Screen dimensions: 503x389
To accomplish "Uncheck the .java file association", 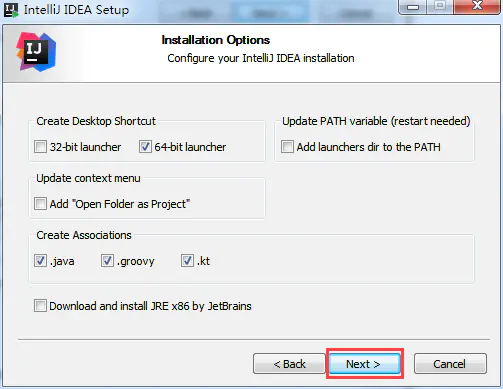I will [40, 261].
